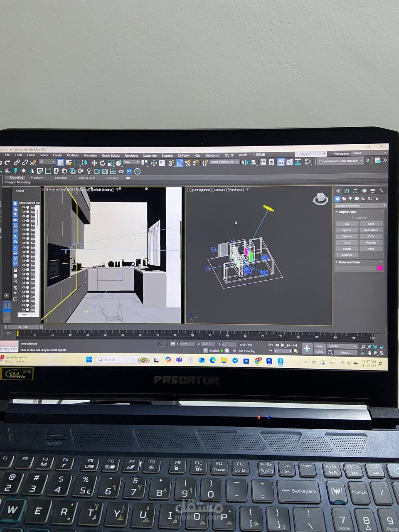Open the Create tab plus icon
399x532 pixels.
[x=338, y=191]
